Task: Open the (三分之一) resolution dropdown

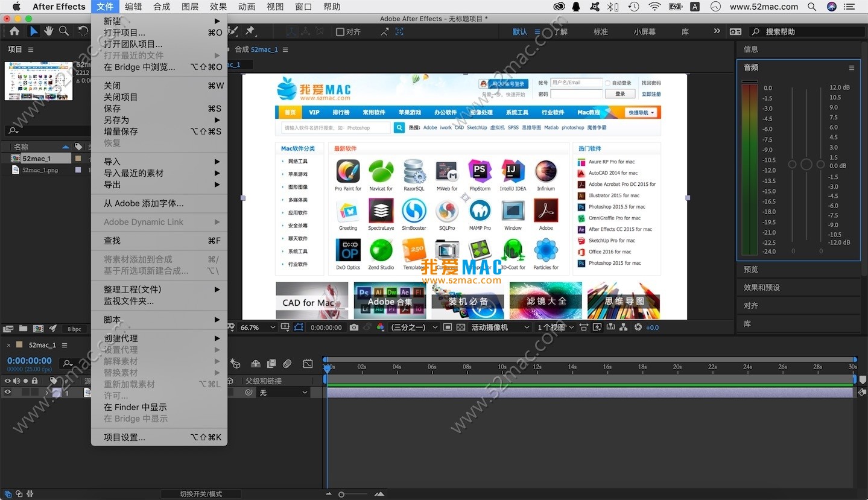Action: 414,328
